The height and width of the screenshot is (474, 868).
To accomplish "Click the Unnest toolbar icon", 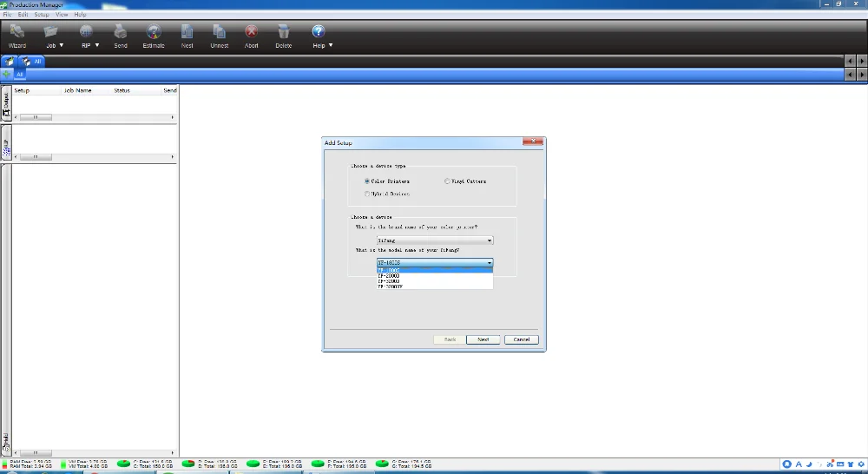I will click(x=220, y=31).
